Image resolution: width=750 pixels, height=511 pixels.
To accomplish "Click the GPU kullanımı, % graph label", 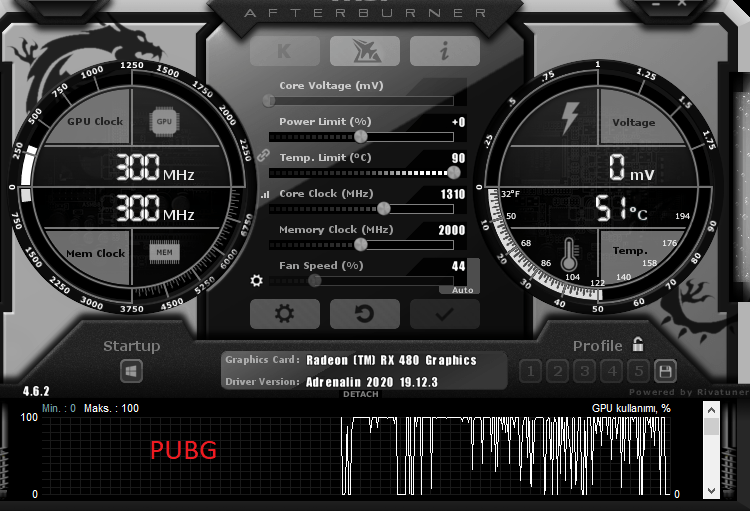I will click(x=631, y=408).
